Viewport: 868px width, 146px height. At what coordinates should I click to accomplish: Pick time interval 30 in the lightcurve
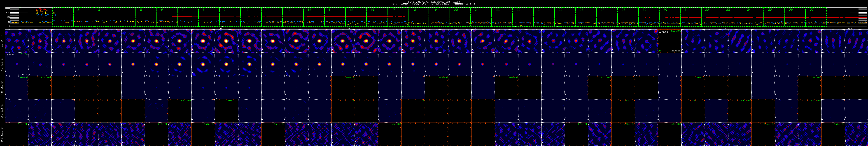(670, 17)
